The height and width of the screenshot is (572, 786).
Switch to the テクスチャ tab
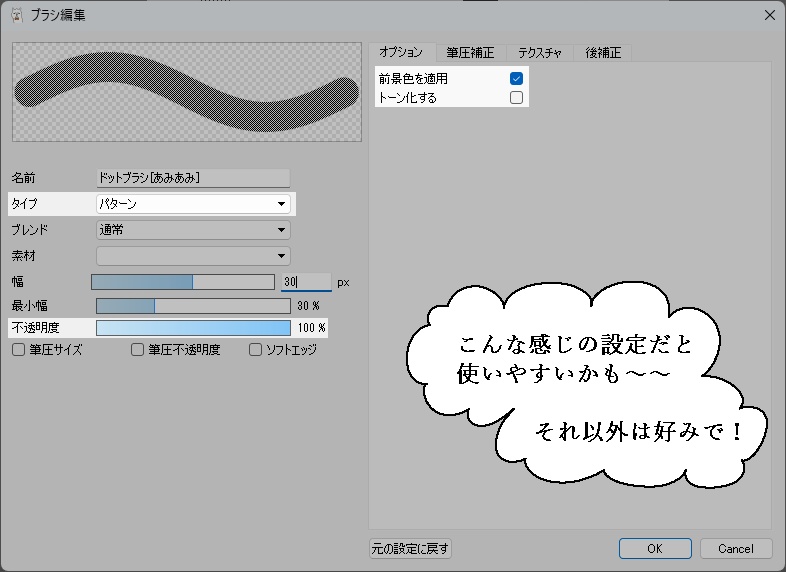coord(539,53)
